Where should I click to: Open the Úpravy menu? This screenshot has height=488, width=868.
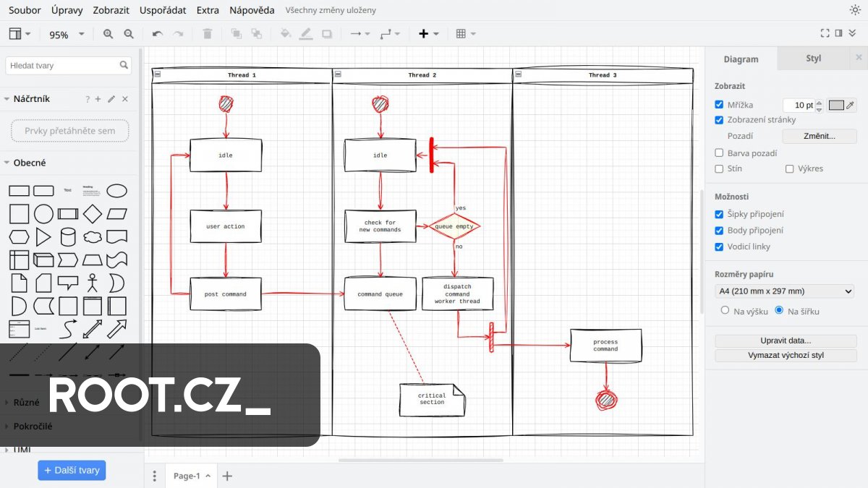[x=67, y=10]
